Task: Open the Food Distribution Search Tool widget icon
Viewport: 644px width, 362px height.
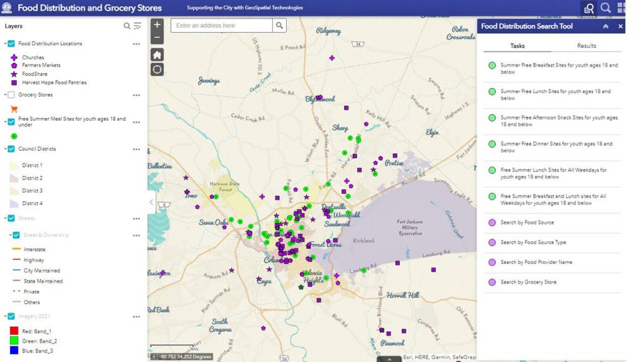Action: pyautogui.click(x=589, y=8)
